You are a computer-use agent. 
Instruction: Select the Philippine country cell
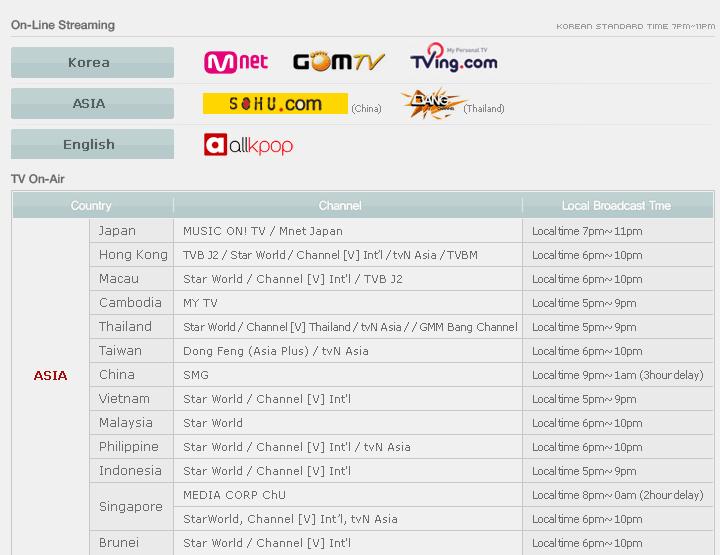[131, 447]
